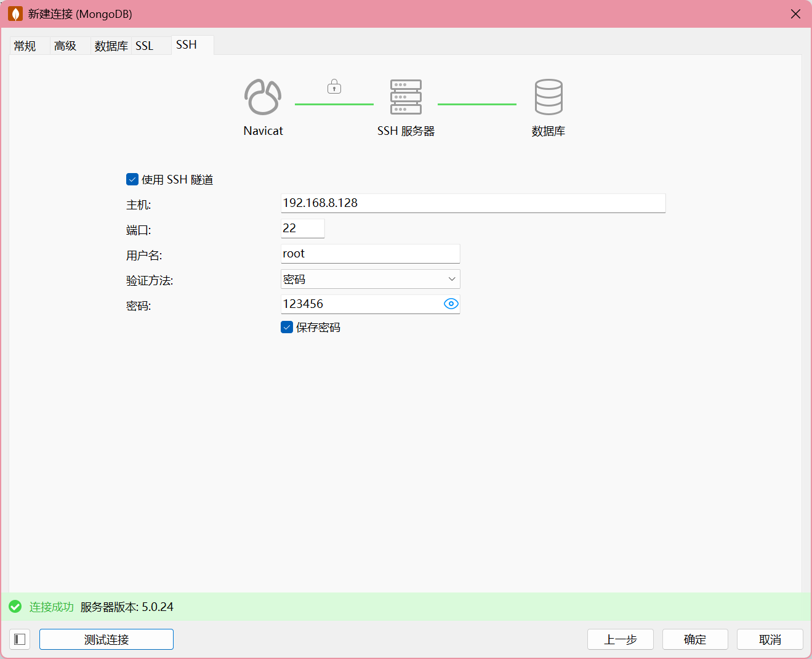Click the 测试连接 button

(x=107, y=639)
